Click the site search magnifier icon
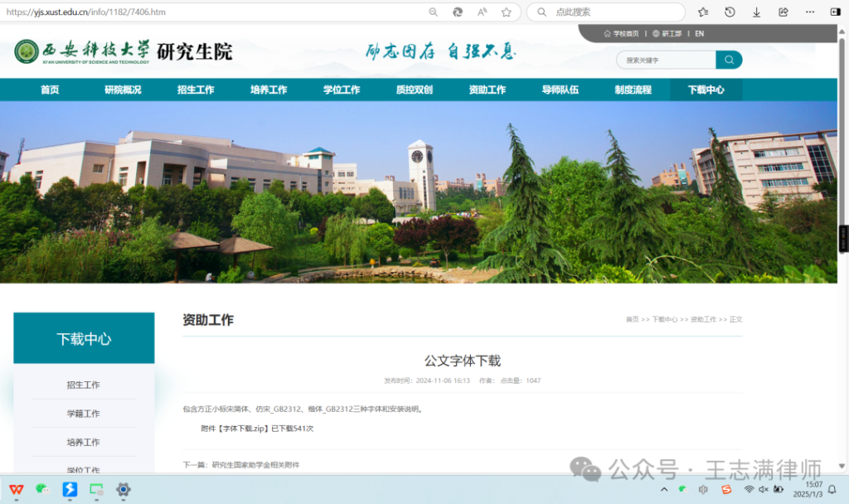This screenshot has height=504, width=849. click(x=728, y=60)
